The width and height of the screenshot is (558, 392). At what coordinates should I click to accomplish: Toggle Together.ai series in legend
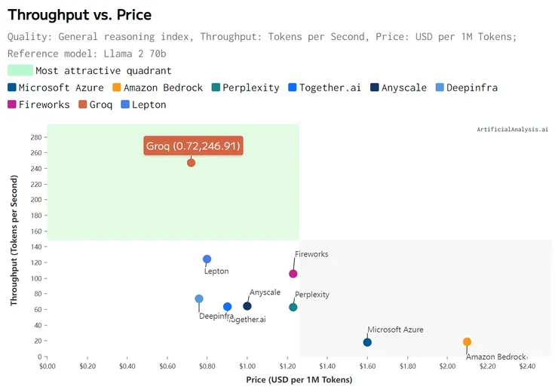pos(330,87)
